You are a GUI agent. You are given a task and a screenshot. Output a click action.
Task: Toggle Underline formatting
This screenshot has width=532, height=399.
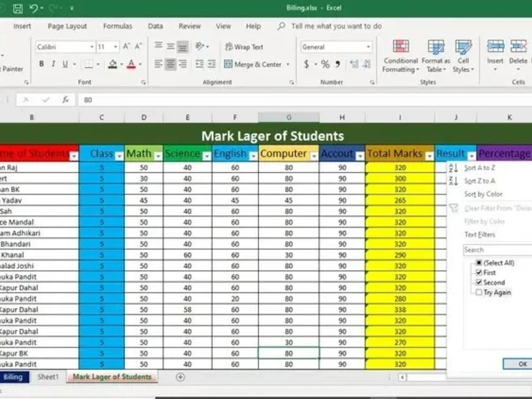click(65, 64)
